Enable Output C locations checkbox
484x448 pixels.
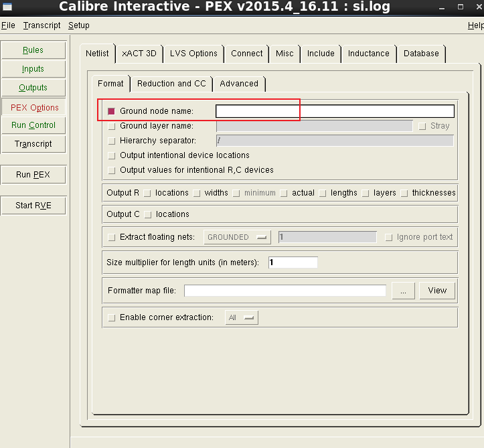(x=148, y=214)
